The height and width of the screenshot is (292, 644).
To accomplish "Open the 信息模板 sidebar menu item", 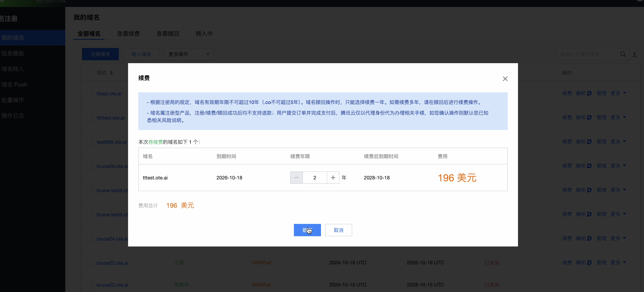I will [x=13, y=53].
